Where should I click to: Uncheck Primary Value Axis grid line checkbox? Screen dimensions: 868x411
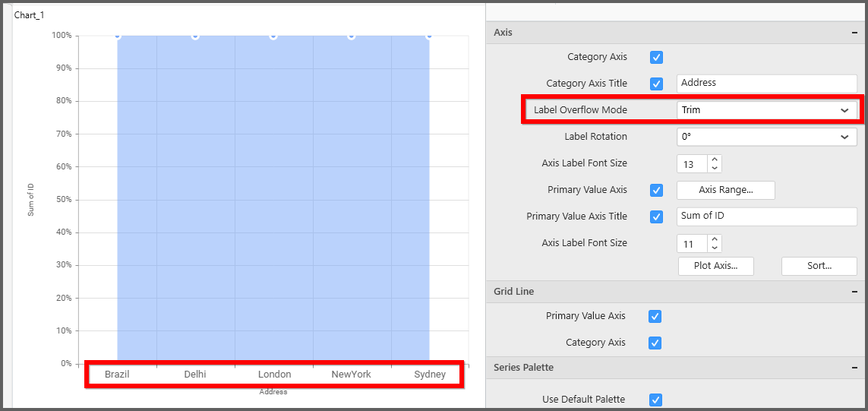[655, 317]
